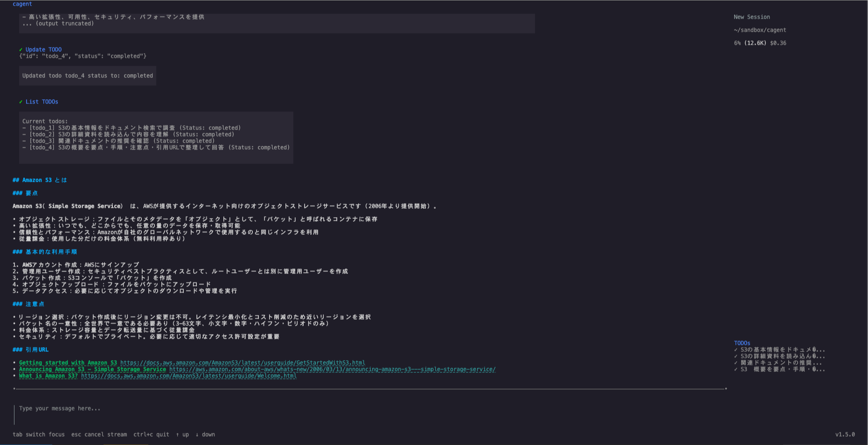Viewport: 868px width, 445px height.
Task: Click the step '1. AWSアカウント 作成' line
Action: (x=76, y=265)
